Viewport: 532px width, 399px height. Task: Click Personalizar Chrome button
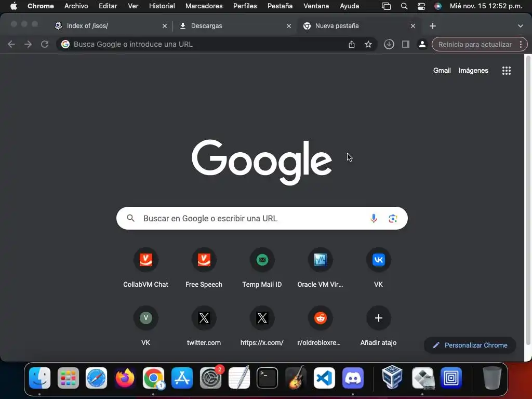(470, 345)
